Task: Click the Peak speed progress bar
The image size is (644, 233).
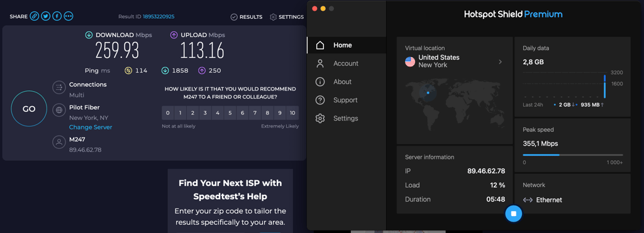Action: [x=572, y=154]
